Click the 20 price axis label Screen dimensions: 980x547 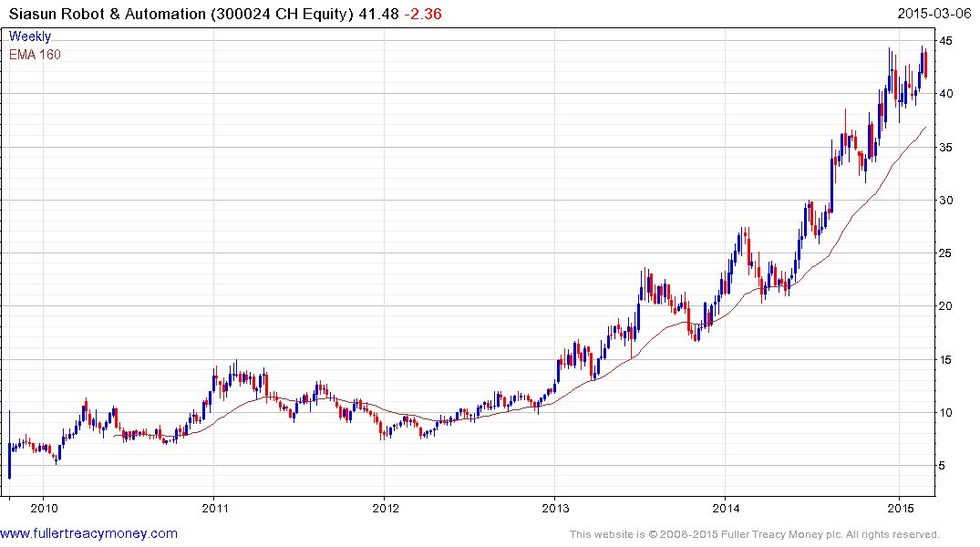click(946, 306)
